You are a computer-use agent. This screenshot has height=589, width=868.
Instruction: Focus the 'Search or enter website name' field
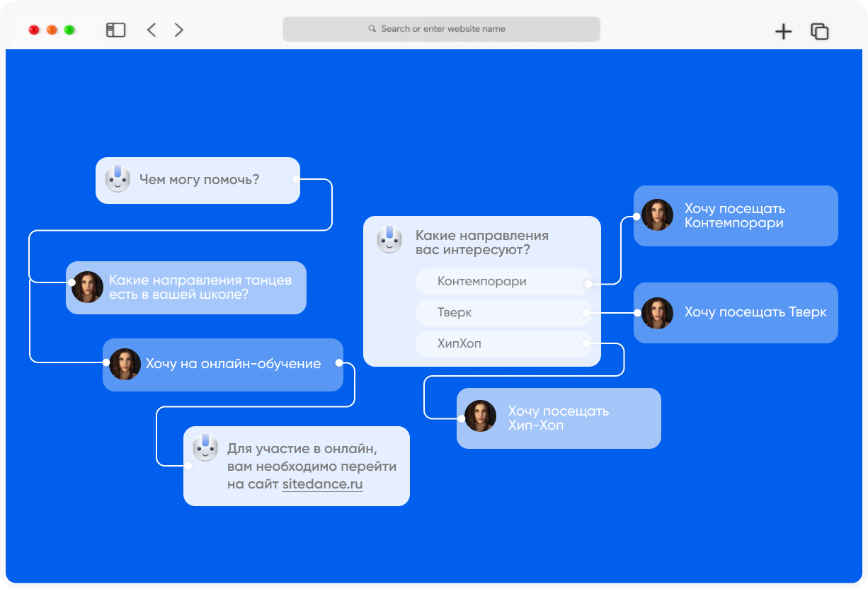tap(441, 29)
